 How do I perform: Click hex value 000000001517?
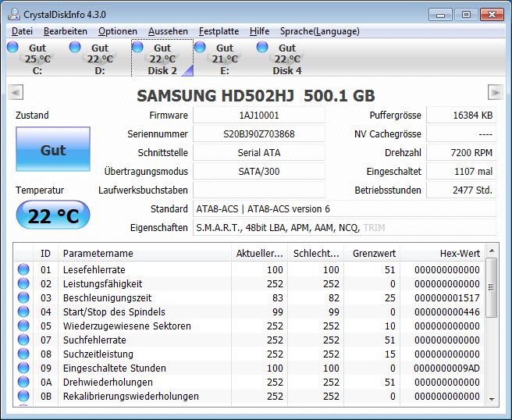pos(447,298)
